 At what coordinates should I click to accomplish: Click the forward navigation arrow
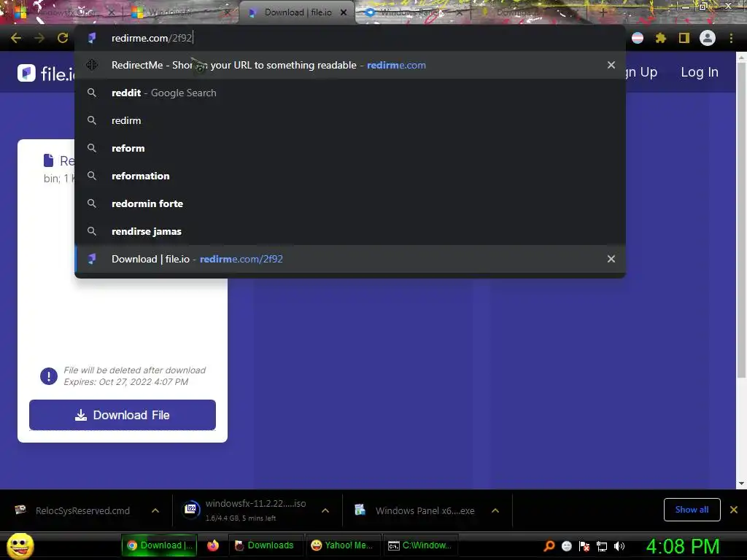[39, 38]
